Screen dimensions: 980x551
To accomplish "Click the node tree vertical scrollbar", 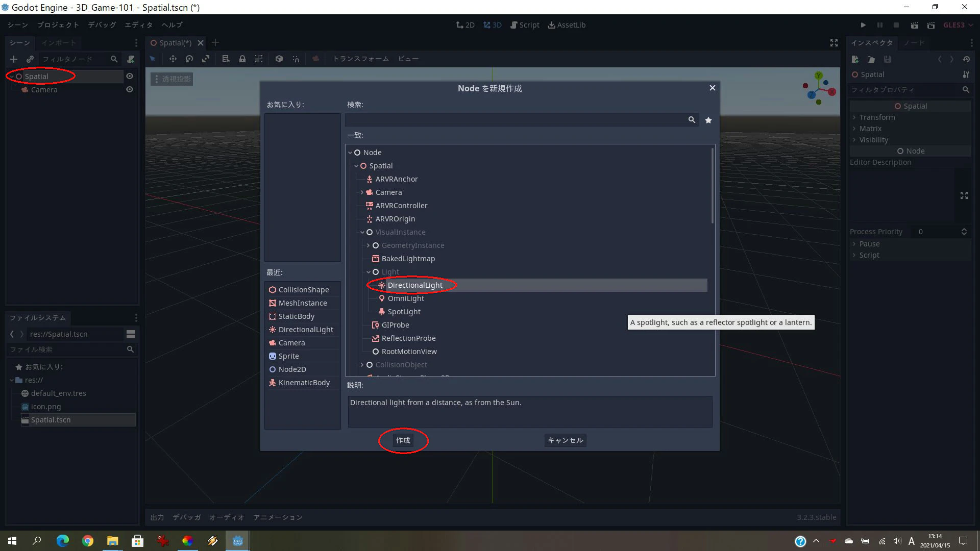I will 713,186.
